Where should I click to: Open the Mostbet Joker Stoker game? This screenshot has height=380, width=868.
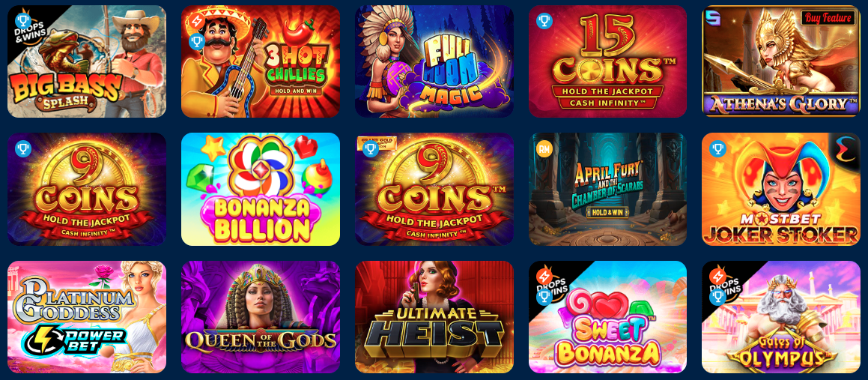(781, 189)
